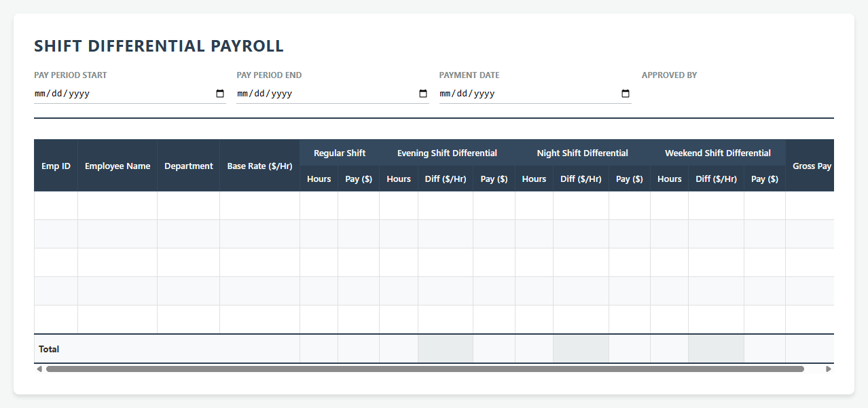The image size is (868, 408).
Task: Click the Weekend Shift Differential group header
Action: 718,153
